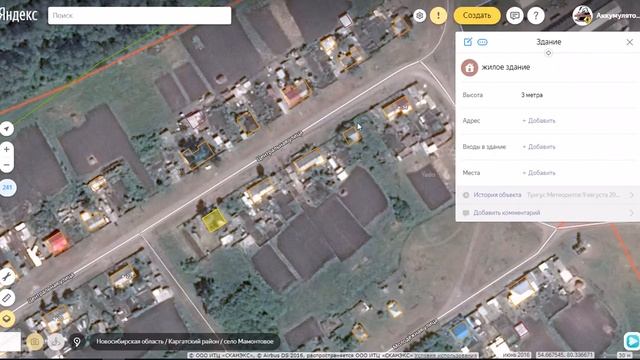Click the red-roofed building on map
Screen dimensions: 640x360
point(57,242)
